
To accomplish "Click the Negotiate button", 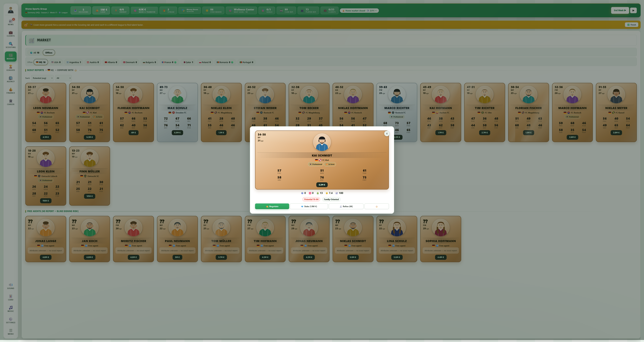I will point(272,206).
